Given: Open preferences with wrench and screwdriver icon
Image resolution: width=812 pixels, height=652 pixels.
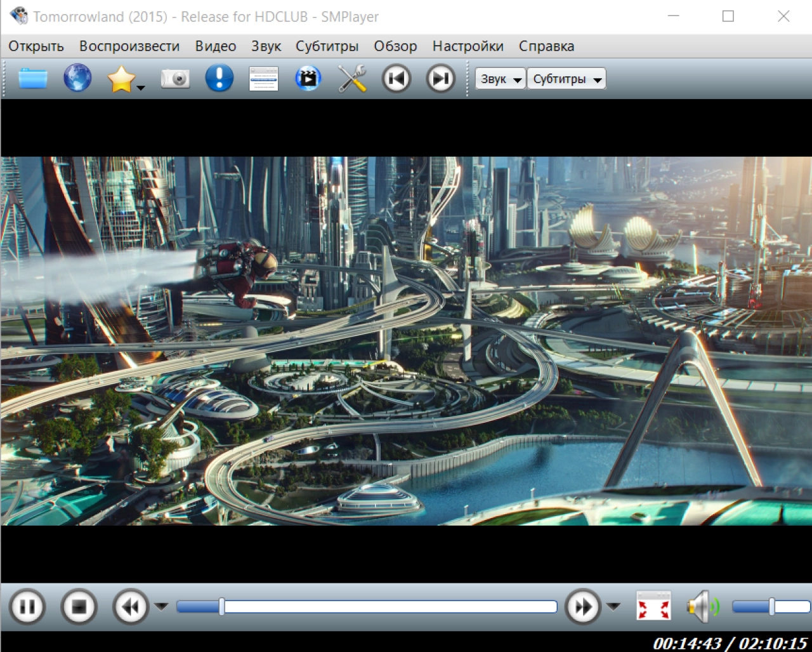Looking at the screenshot, I should point(352,79).
